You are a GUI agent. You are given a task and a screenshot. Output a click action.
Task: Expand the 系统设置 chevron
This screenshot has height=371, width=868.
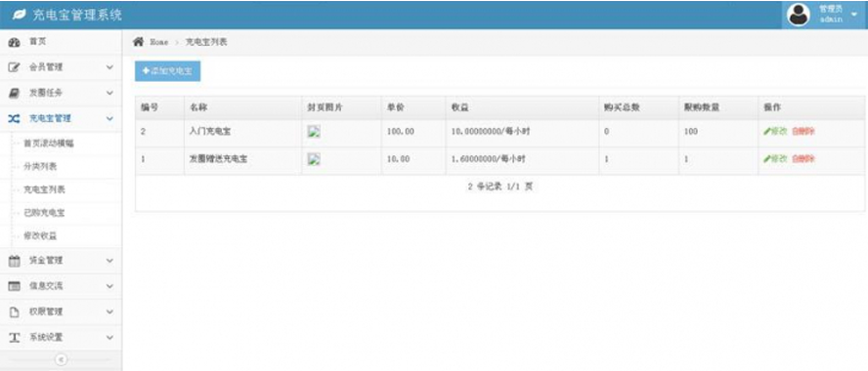[109, 337]
